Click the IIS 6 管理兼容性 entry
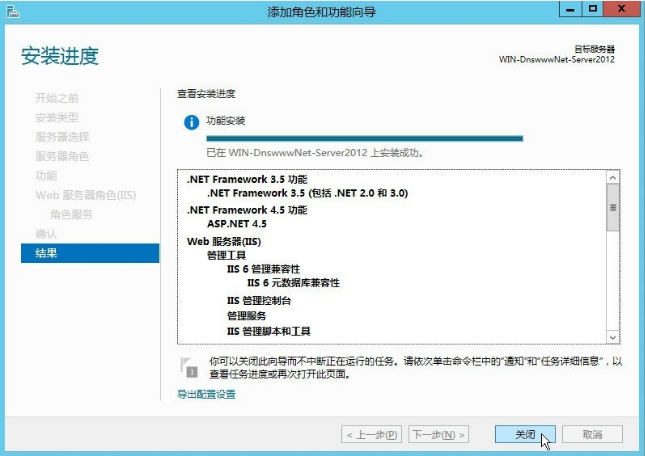Image resolution: width=645 pixels, height=456 pixels. pos(263,269)
